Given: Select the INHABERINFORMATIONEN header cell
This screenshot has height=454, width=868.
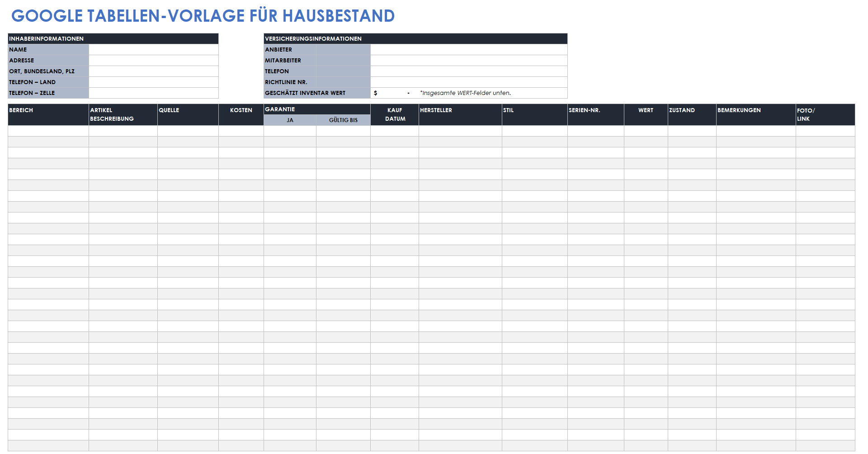Looking at the screenshot, I should (x=113, y=39).
